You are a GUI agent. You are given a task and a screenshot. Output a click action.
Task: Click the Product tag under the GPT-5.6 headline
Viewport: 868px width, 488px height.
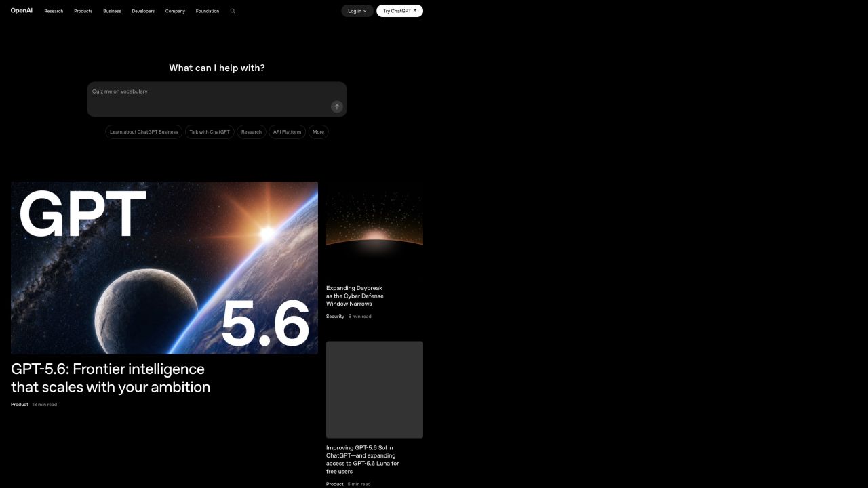click(20, 405)
